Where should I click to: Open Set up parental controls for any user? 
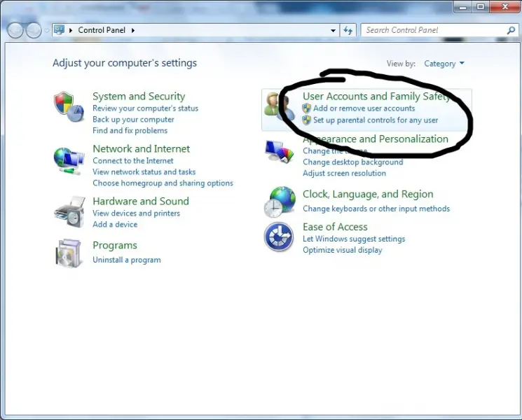pyautogui.click(x=376, y=120)
